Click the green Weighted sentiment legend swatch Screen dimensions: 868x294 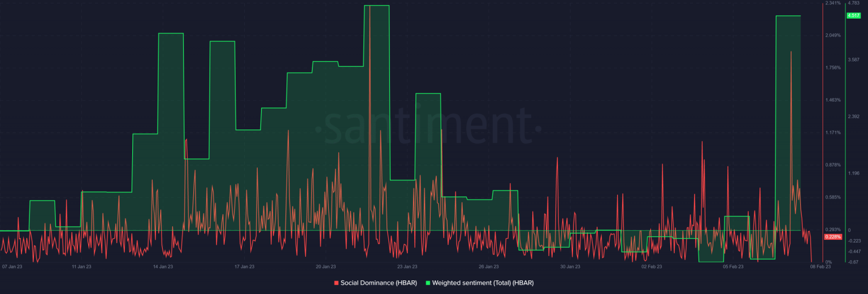(x=428, y=283)
